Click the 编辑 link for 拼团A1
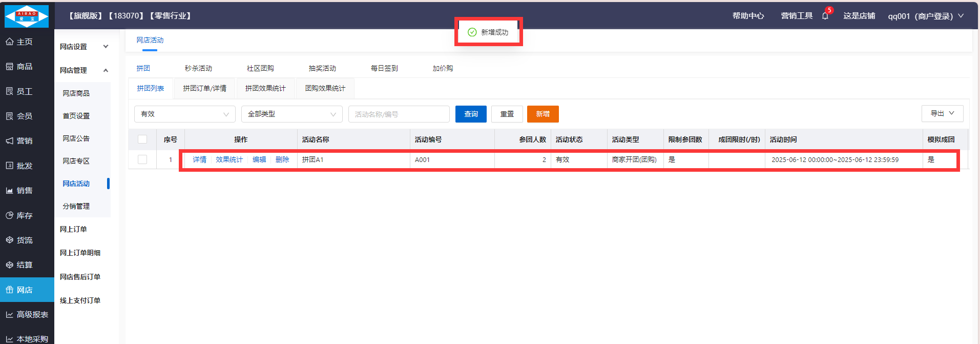This screenshot has height=344, width=980. [x=259, y=159]
